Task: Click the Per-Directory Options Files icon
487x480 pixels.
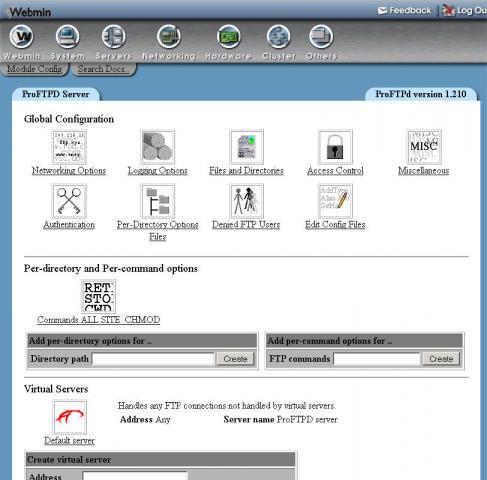Action: tap(158, 201)
